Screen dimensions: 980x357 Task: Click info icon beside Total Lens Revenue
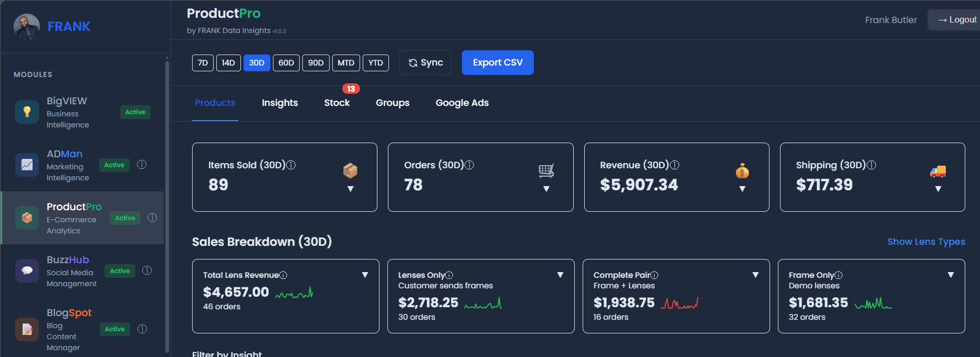(x=283, y=275)
